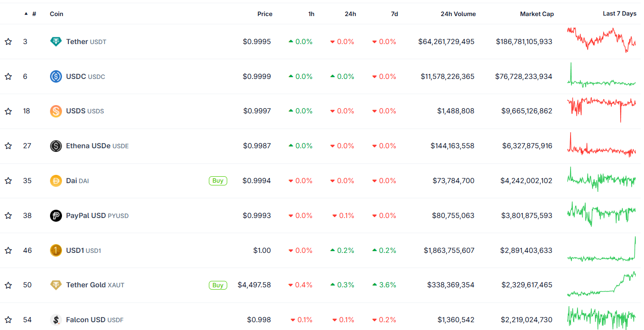Screen dimensions: 644x330
Task: Sort by the 24h Volume column header
Action: [x=458, y=14]
